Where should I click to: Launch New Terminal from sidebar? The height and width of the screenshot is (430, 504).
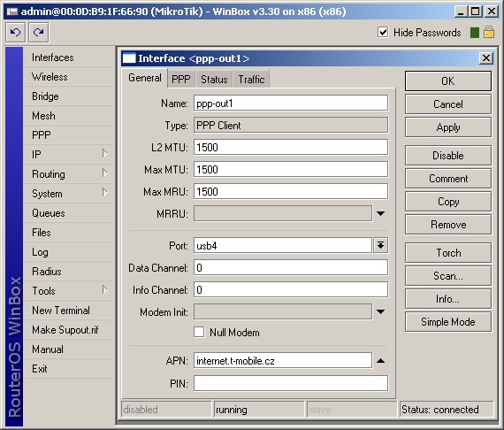click(69, 310)
